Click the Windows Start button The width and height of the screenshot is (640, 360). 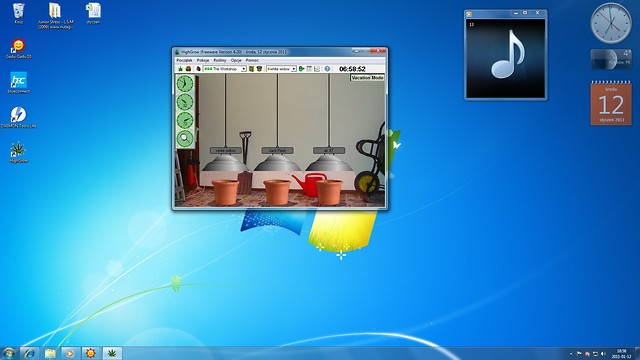9,353
